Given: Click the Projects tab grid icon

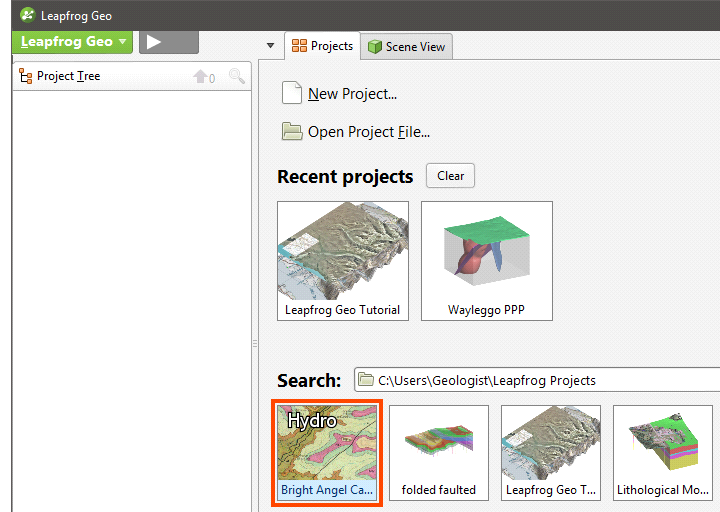Looking at the screenshot, I should pos(299,45).
